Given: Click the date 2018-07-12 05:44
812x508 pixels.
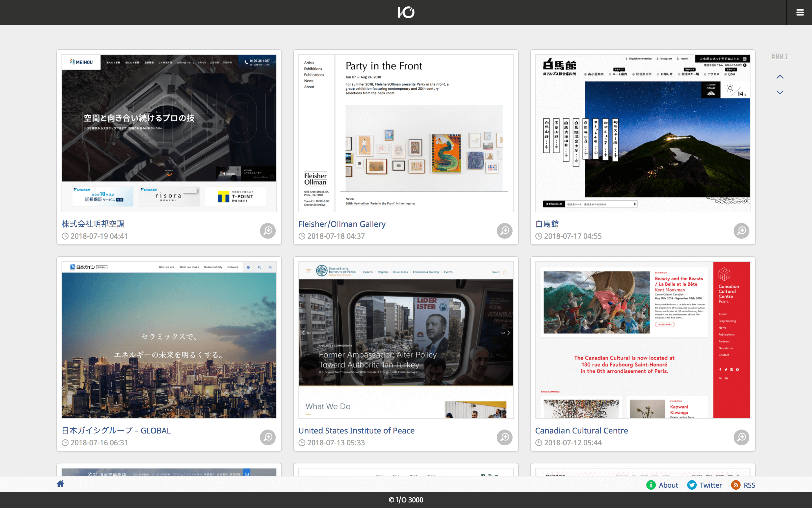Looking at the screenshot, I should coord(573,443).
